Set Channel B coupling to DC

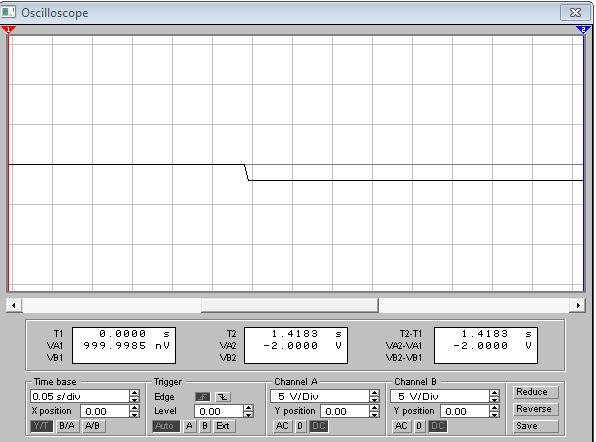pyautogui.click(x=437, y=426)
